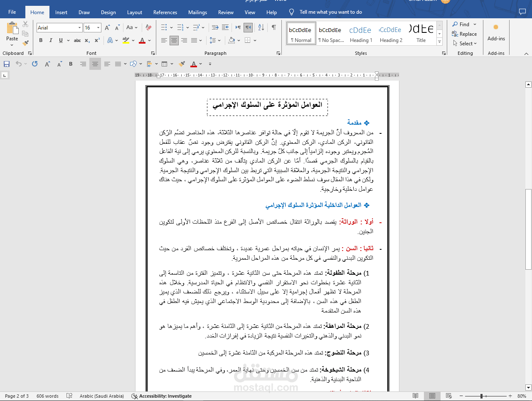The width and height of the screenshot is (532, 401).
Task: Toggle Print Layout view in status bar
Action: click(x=432, y=396)
